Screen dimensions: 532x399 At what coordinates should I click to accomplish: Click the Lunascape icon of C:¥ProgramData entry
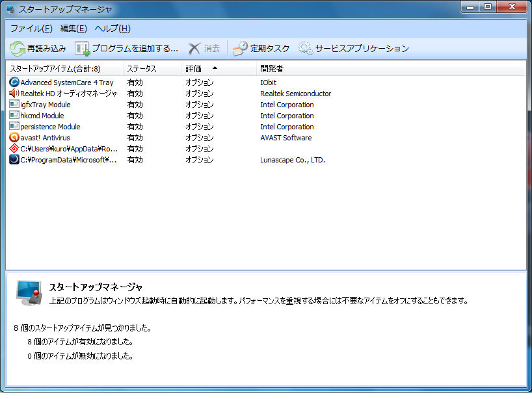[x=14, y=159]
